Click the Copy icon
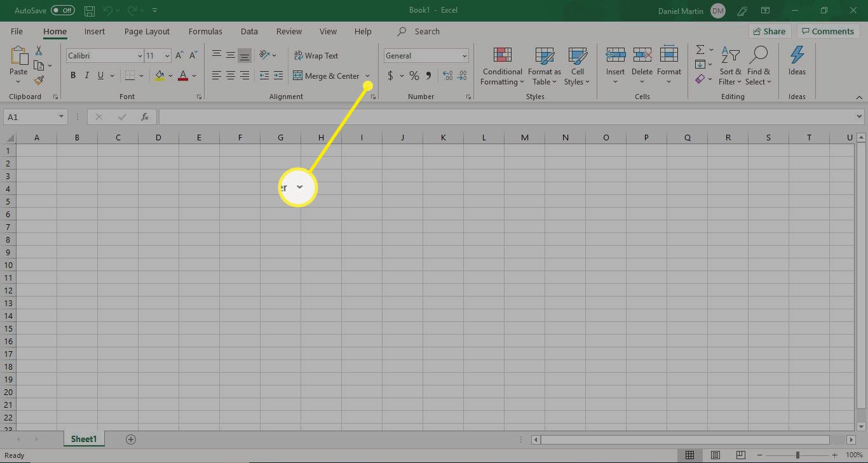Image resolution: width=868 pixels, height=463 pixels. (x=39, y=65)
